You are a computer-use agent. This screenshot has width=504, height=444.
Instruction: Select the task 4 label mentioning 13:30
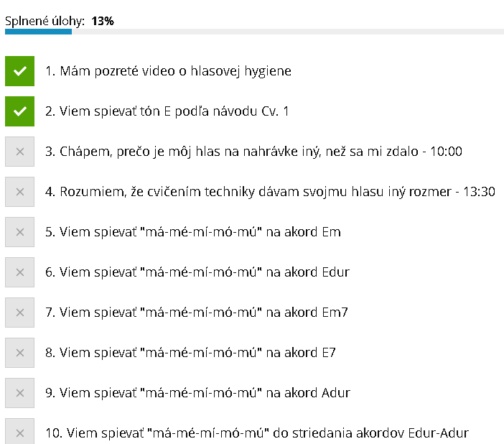(x=270, y=192)
